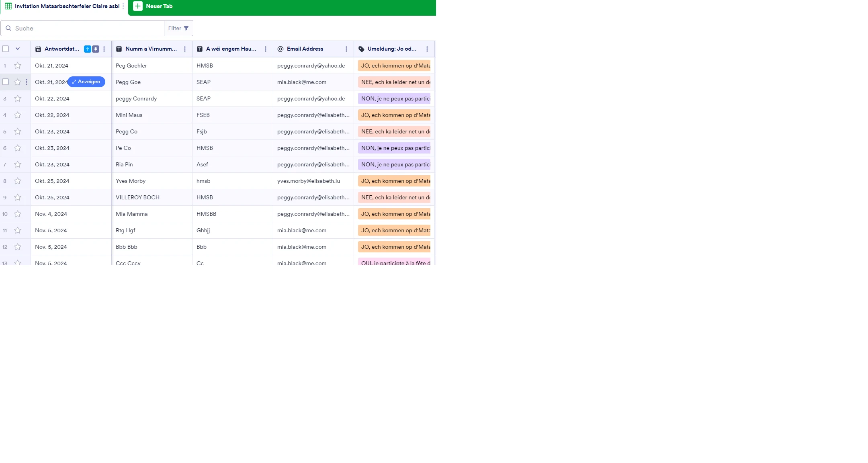
Task: Click the bell badge next to the sort arrow
Action: point(96,49)
